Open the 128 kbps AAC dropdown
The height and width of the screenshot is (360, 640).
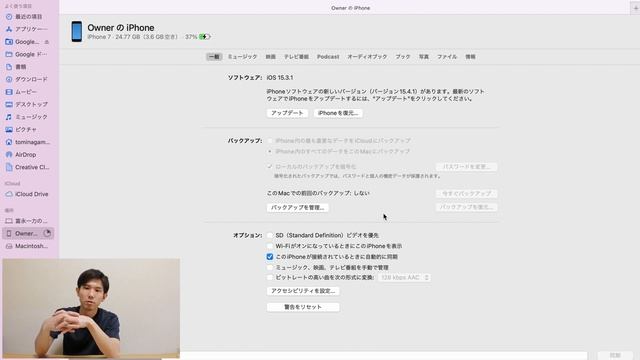coord(404,278)
